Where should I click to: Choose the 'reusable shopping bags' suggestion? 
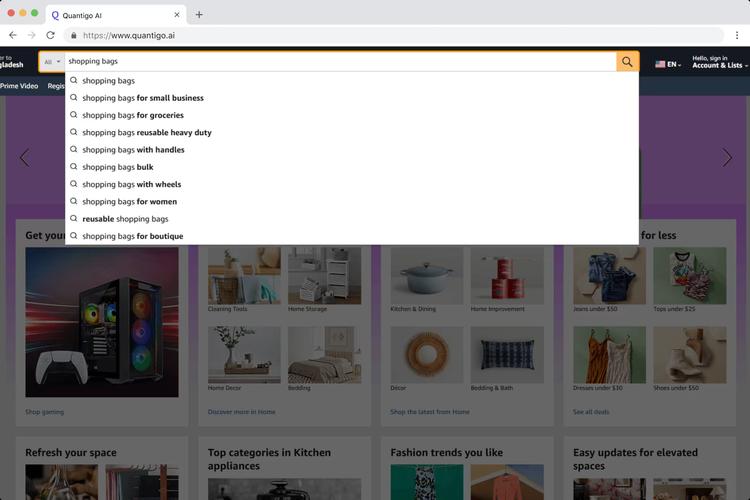click(352, 219)
